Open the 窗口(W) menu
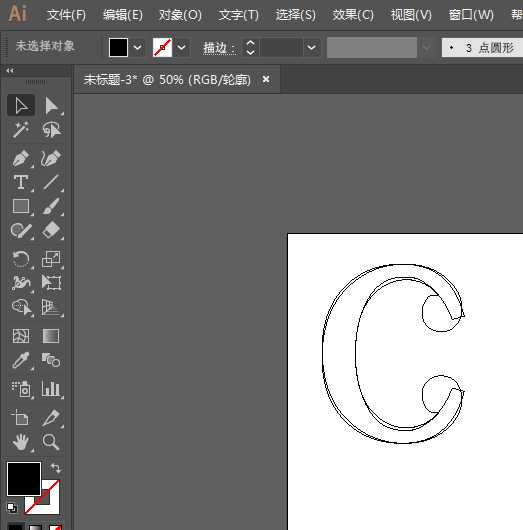Image resolution: width=523 pixels, height=530 pixels. (471, 15)
